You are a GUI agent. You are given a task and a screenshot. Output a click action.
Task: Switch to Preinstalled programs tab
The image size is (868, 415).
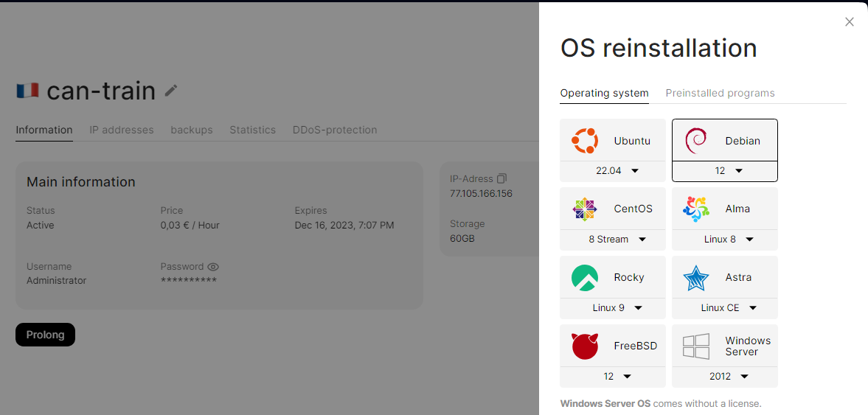click(x=720, y=93)
